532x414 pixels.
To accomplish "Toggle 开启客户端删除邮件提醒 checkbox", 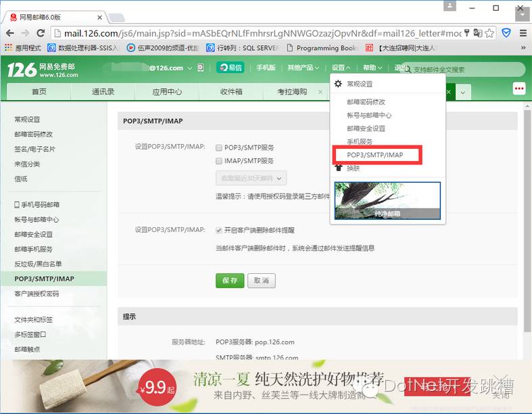I will [x=219, y=230].
